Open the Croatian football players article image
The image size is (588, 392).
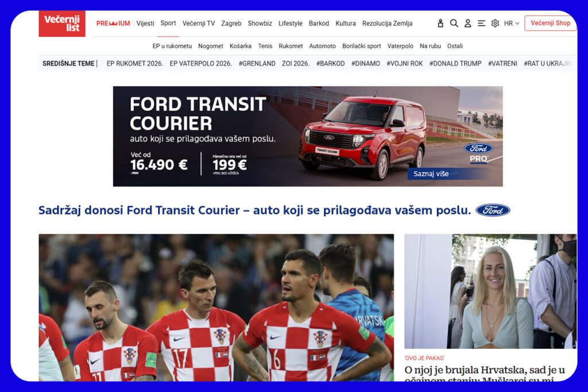(x=216, y=308)
